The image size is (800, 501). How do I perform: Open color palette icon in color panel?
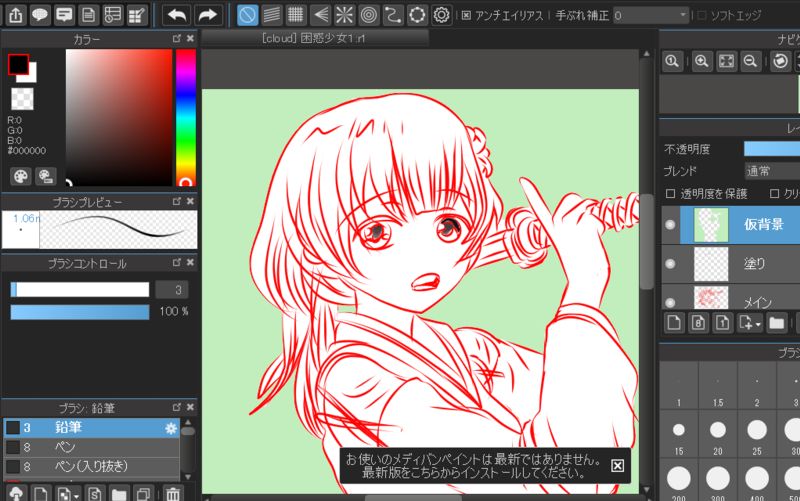pyautogui.click(x=21, y=177)
